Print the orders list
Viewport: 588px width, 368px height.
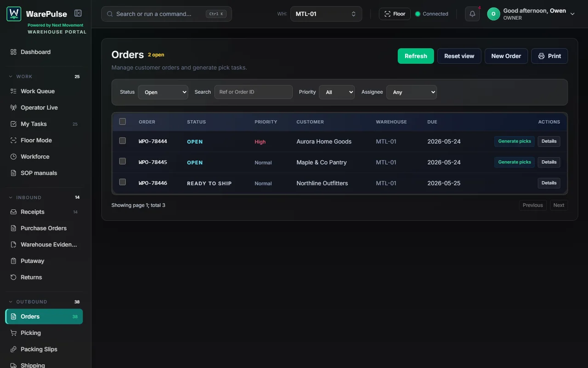click(x=549, y=56)
